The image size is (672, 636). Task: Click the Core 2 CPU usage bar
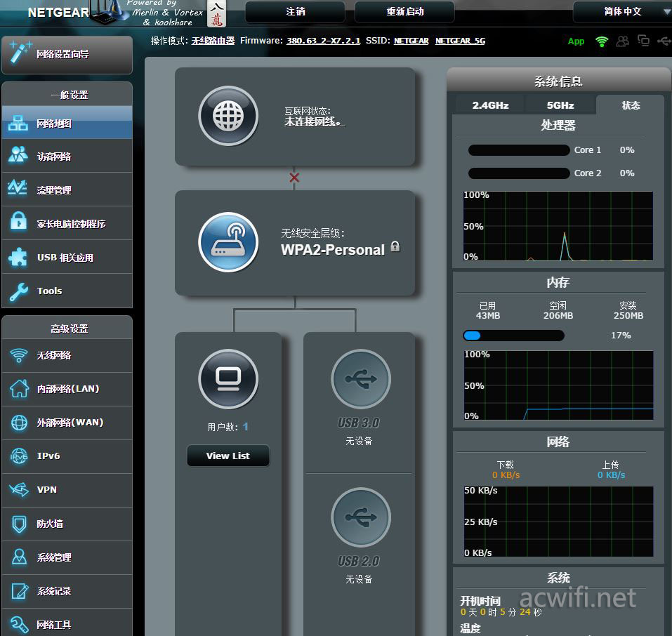519,173
